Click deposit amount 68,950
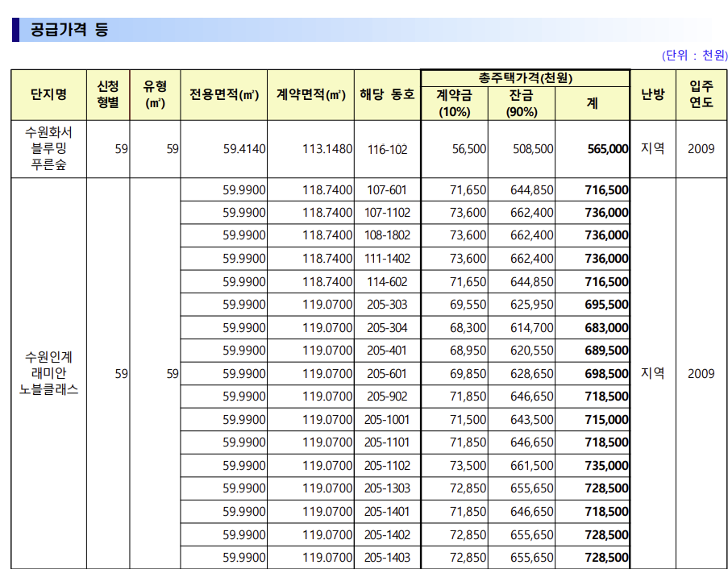Image resolution: width=728 pixels, height=569 pixels. 468,351
